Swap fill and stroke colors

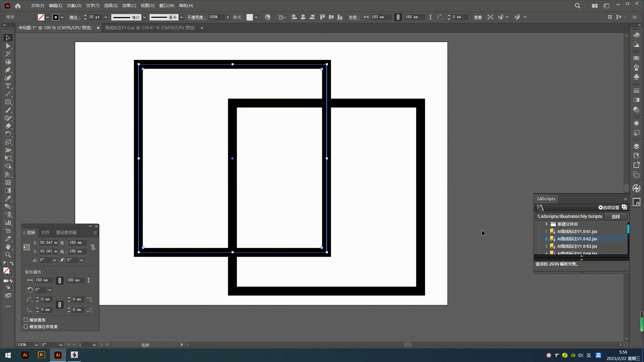pos(12,263)
